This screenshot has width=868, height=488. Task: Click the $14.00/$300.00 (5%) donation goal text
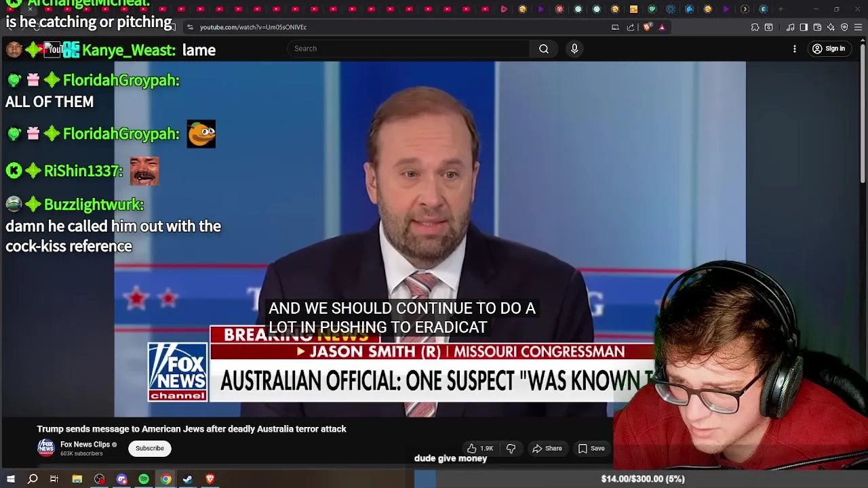point(643,479)
